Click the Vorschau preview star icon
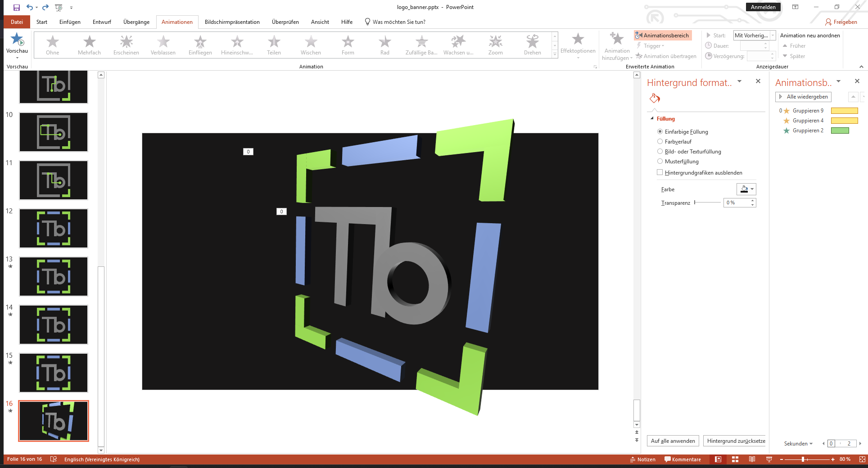Viewport: 868px width, 468px height. [x=17, y=40]
